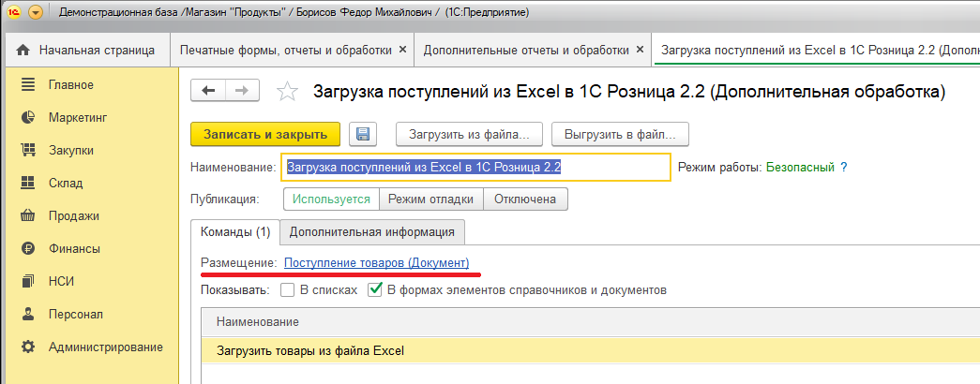Click the Записать и закрыть button
The image size is (980, 384).
tap(265, 134)
